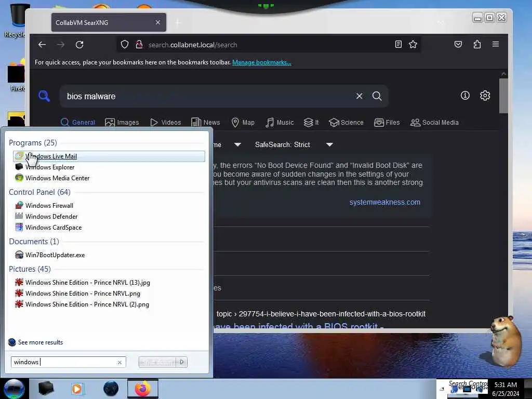
Task: Open the time range dropdown arrow
Action: pyautogui.click(x=237, y=145)
